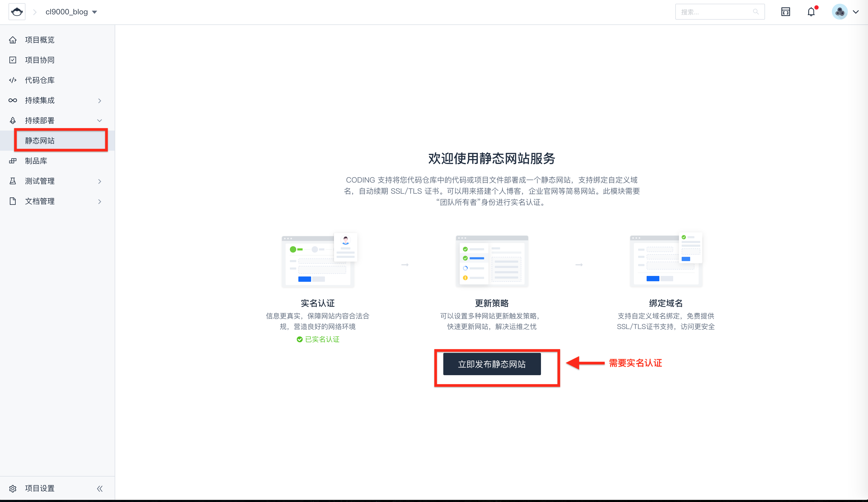Click the code icon beside 代码仓库
Viewport: 868px width, 502px height.
pos(13,80)
